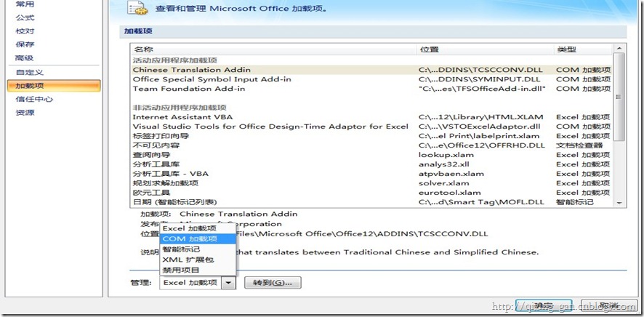The height and width of the screenshot is (317, 644).
Task: Select the 分析工具库 - VBA row
Action: [371, 174]
